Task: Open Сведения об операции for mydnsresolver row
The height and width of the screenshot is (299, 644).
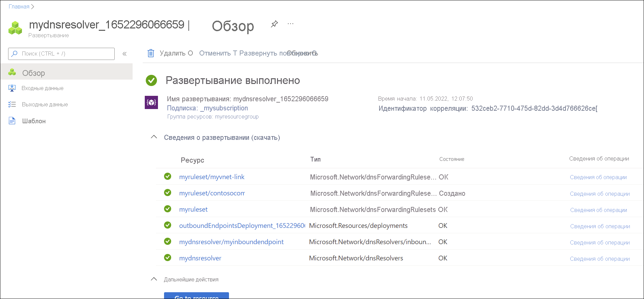Action: (x=600, y=259)
